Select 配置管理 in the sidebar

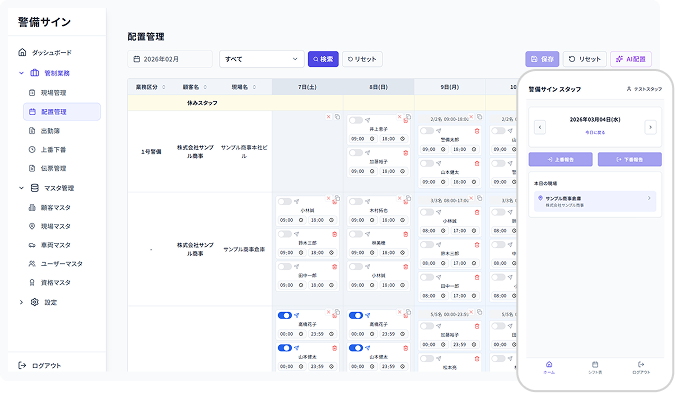click(x=62, y=112)
